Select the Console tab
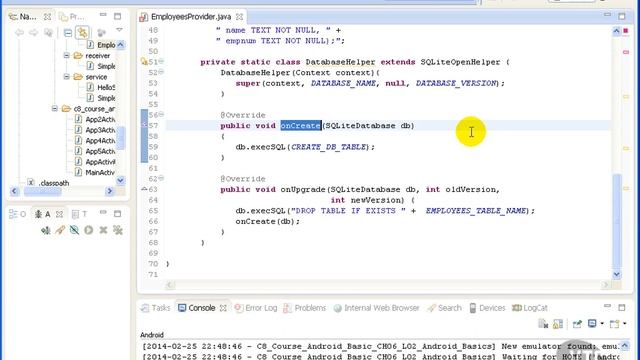 tap(197, 308)
